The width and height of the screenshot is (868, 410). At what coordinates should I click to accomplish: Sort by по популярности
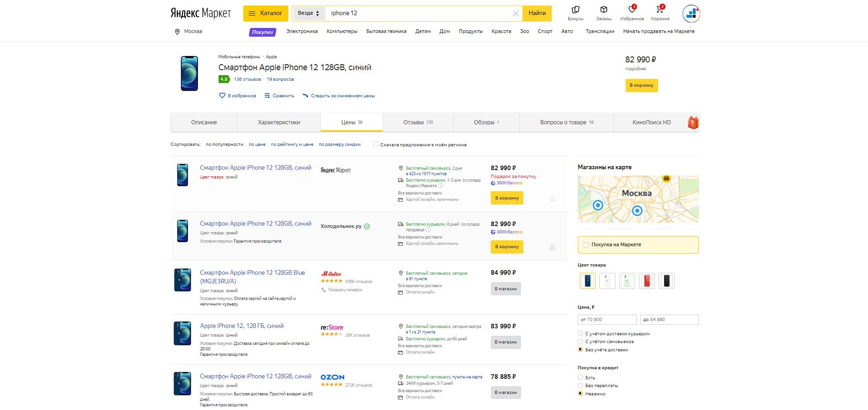click(x=225, y=144)
